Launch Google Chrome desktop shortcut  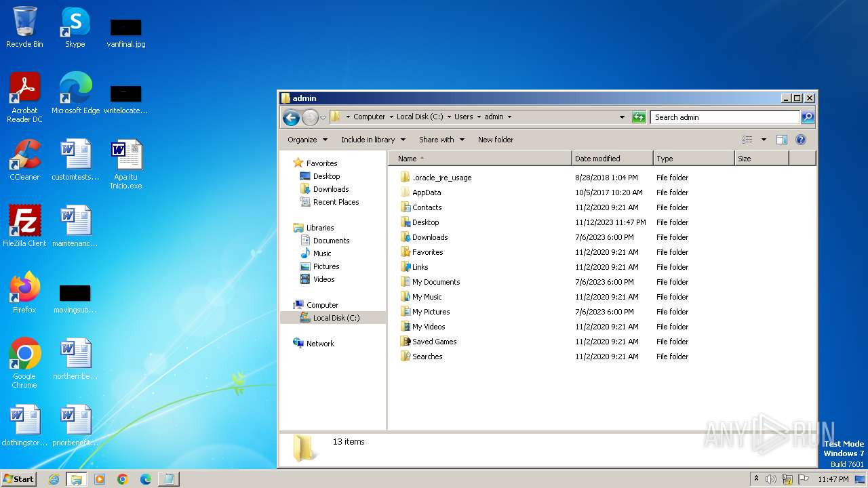pos(24,363)
